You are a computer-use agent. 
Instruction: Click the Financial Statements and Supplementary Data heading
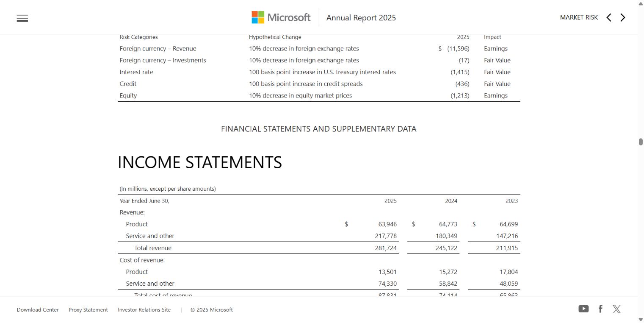[x=319, y=129]
